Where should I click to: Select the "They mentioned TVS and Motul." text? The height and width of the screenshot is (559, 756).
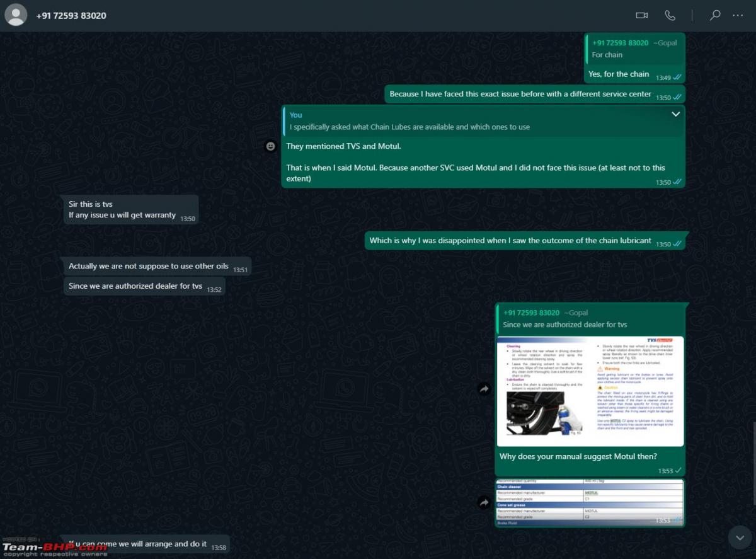click(343, 146)
